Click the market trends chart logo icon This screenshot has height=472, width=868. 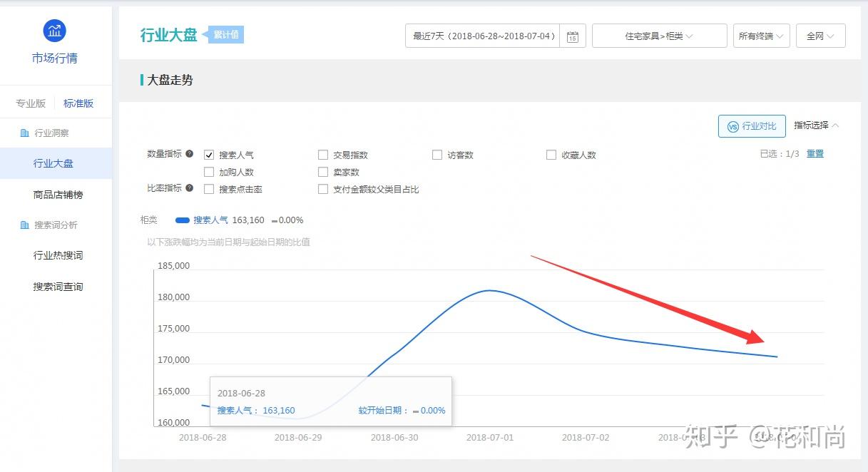pyautogui.click(x=55, y=31)
